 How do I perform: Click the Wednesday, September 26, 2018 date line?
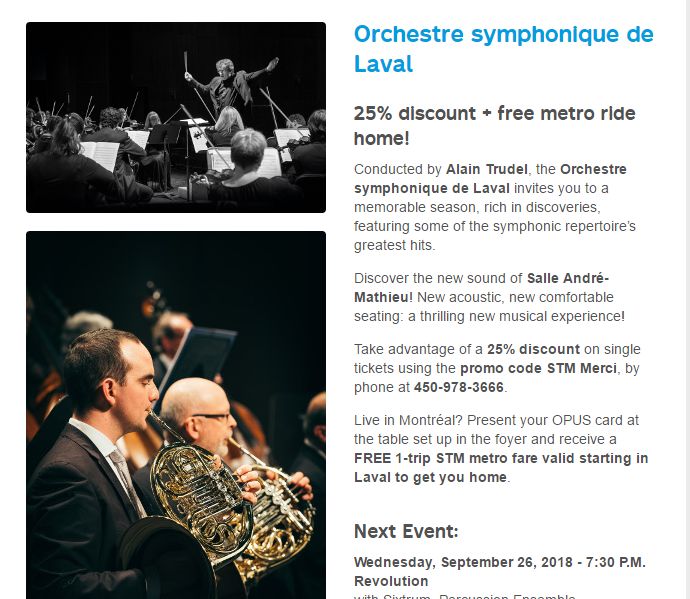[500, 562]
